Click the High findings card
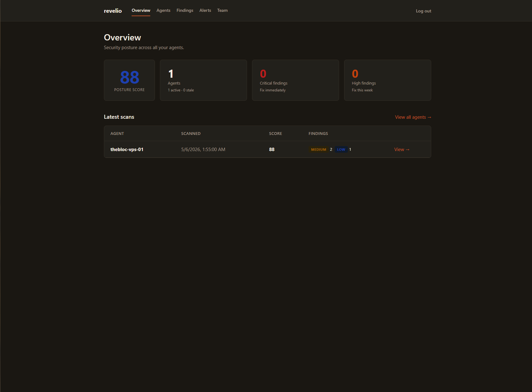This screenshot has height=392, width=532. point(388,80)
